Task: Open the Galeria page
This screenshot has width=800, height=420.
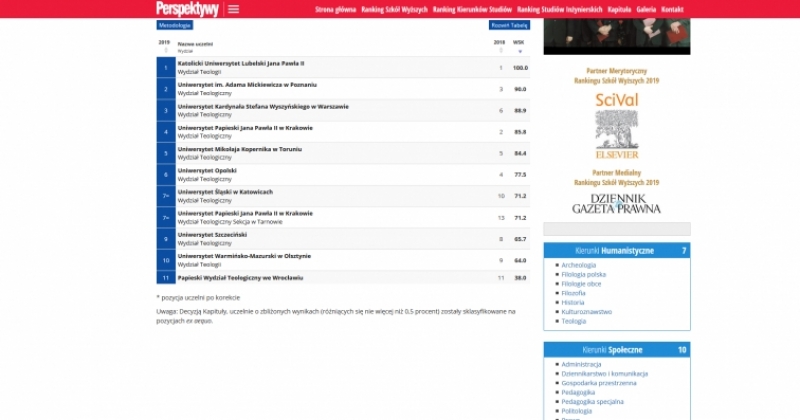Action: pyautogui.click(x=646, y=9)
